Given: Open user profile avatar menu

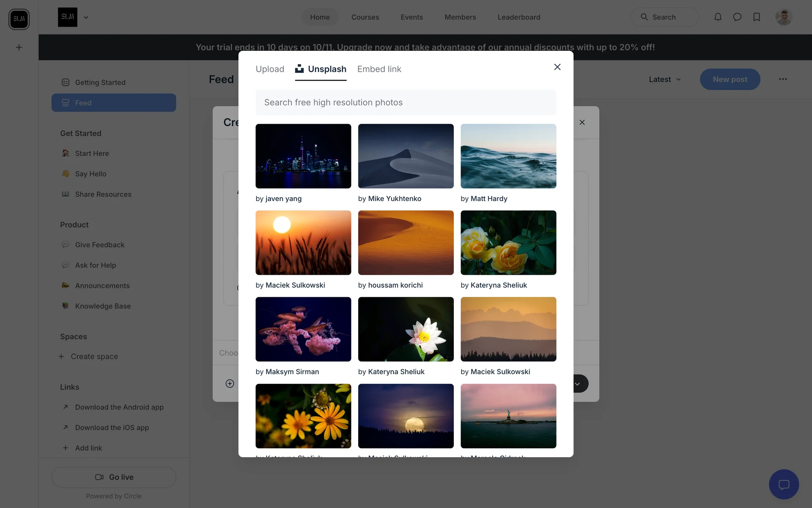Looking at the screenshot, I should tap(783, 17).
